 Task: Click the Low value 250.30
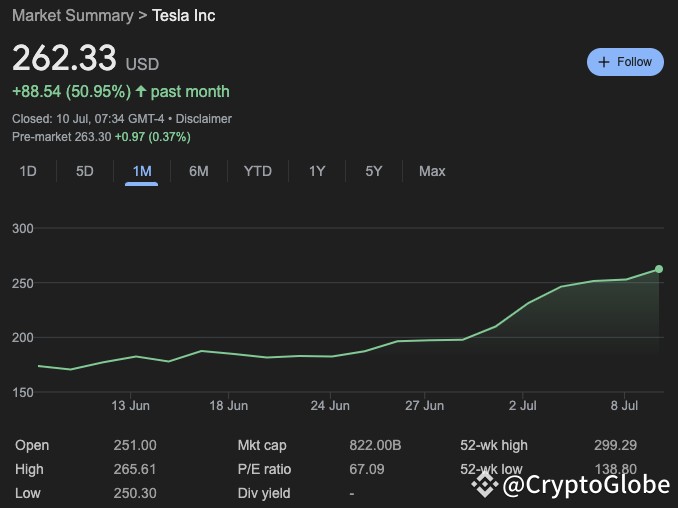(135, 493)
